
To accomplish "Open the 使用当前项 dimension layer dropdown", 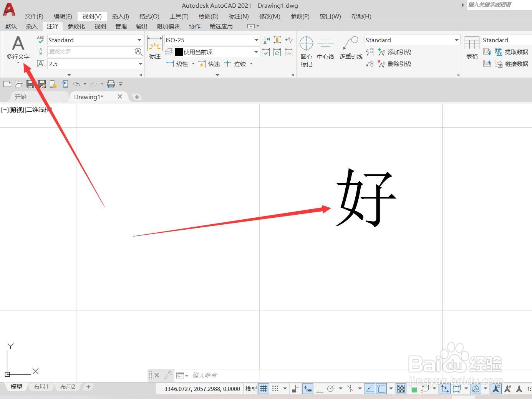I will point(256,52).
